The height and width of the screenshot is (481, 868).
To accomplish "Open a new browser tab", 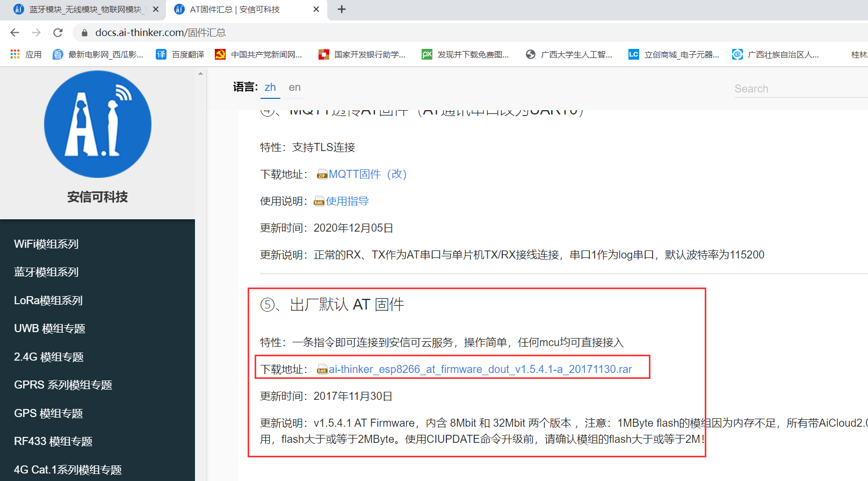I will [342, 9].
